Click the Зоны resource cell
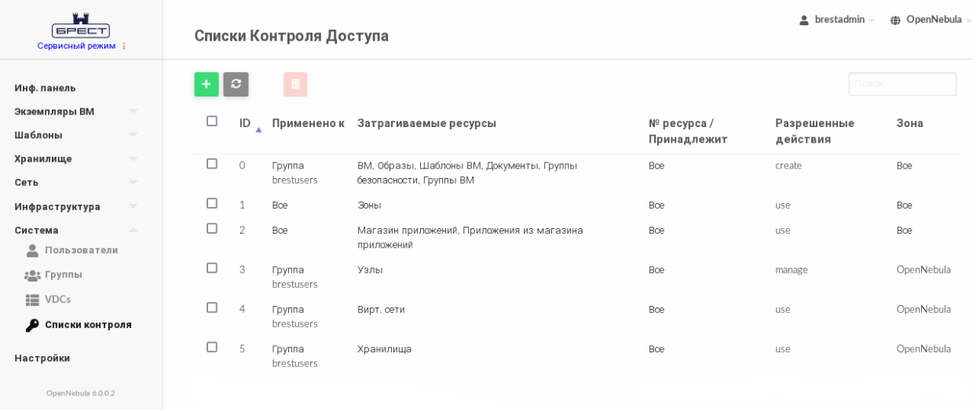This screenshot has width=980, height=411. (371, 206)
